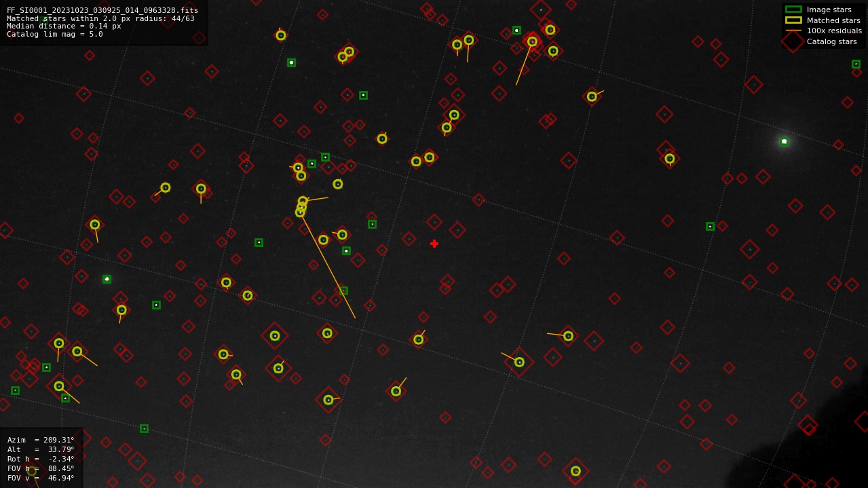Click the green Image stars legend swatch
Viewport: 868px width, 488px height.
[x=793, y=10]
